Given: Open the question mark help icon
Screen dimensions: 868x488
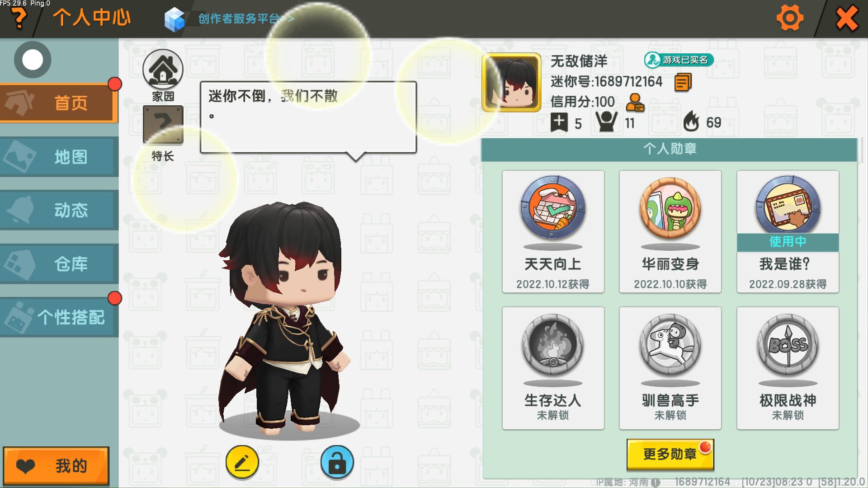Looking at the screenshot, I should (x=19, y=18).
